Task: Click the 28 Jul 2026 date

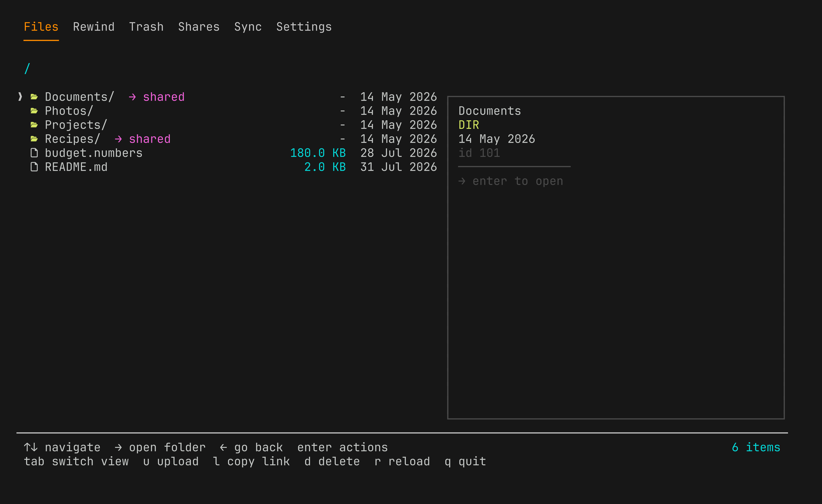Action: [x=399, y=153]
